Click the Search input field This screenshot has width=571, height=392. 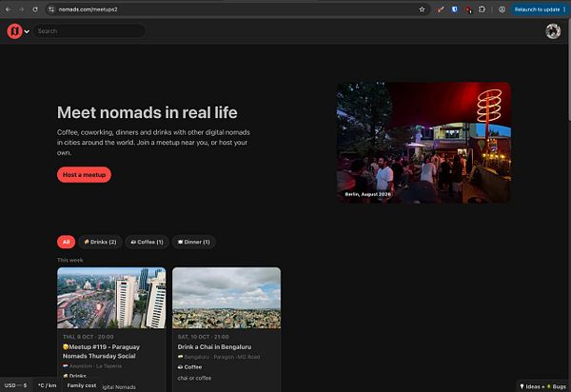tap(89, 31)
